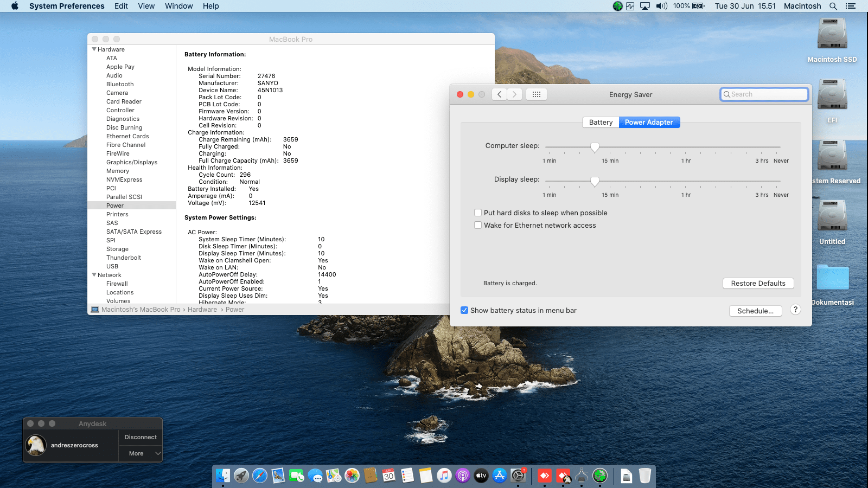Open the Energy Saver help question mark
The height and width of the screenshot is (488, 868).
pos(795,310)
